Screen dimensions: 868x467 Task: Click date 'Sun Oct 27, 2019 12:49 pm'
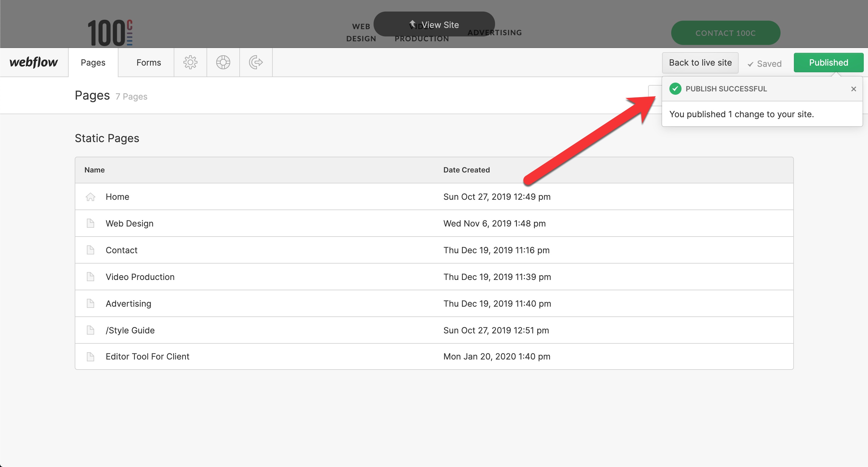coord(497,197)
